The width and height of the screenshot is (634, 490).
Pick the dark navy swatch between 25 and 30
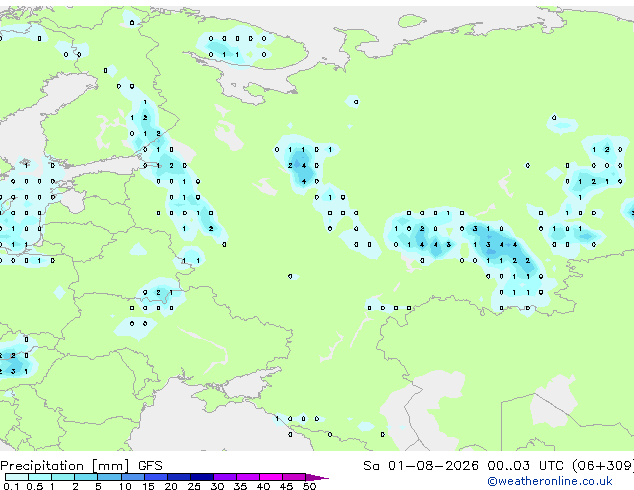click(x=202, y=477)
